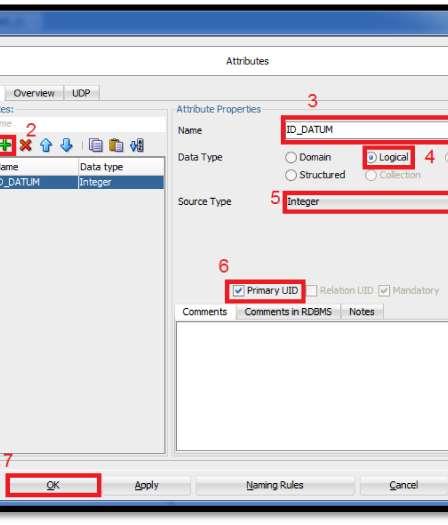
Task: Open the Source Type Integer dropdown
Action: tap(367, 202)
